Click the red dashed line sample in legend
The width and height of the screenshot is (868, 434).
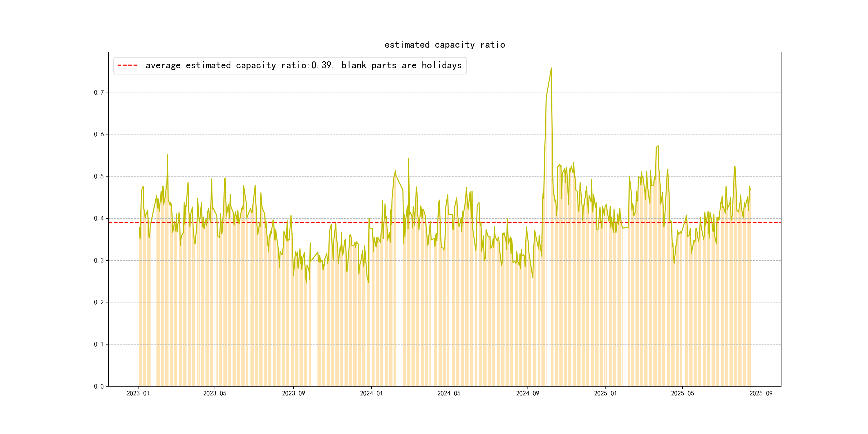coord(127,65)
